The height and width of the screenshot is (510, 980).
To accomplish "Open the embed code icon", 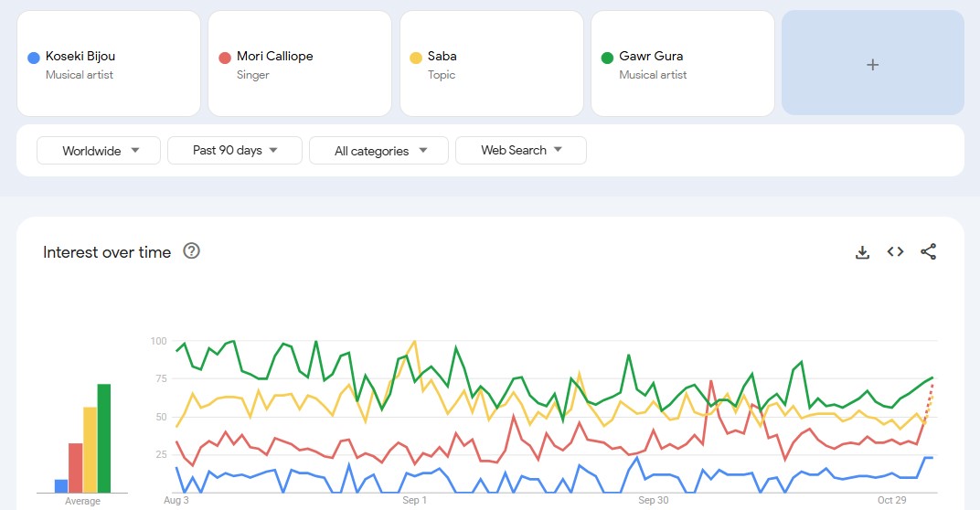I will 895,252.
